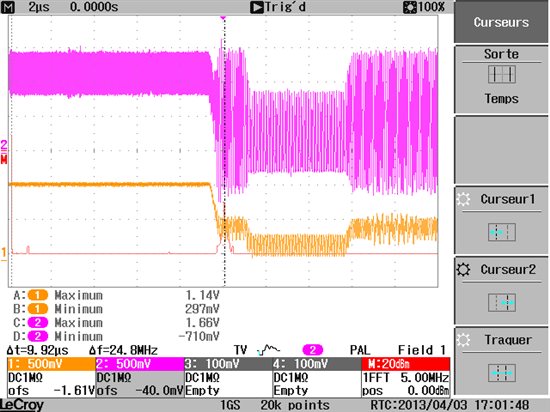Open the math M:20dBm FFT descriptor

click(x=405, y=377)
